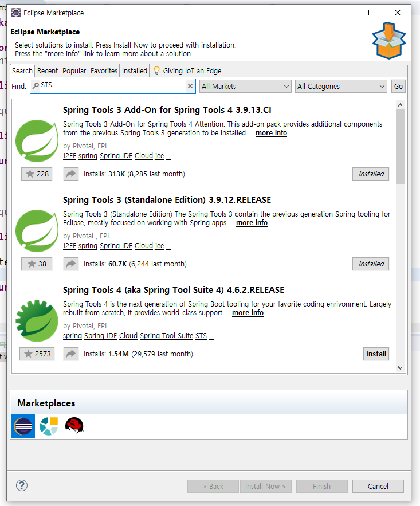Click Spring Tools 3 Standalone Edition title

167,200
